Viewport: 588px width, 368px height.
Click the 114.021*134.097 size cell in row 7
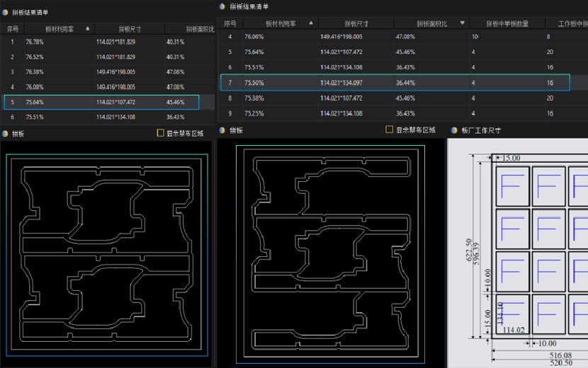click(341, 82)
